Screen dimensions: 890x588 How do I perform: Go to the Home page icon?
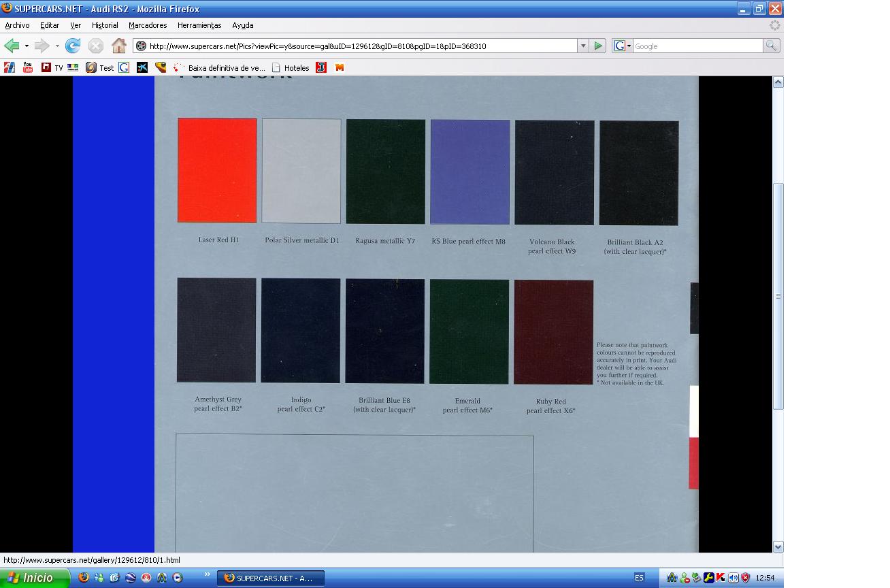click(x=119, y=46)
